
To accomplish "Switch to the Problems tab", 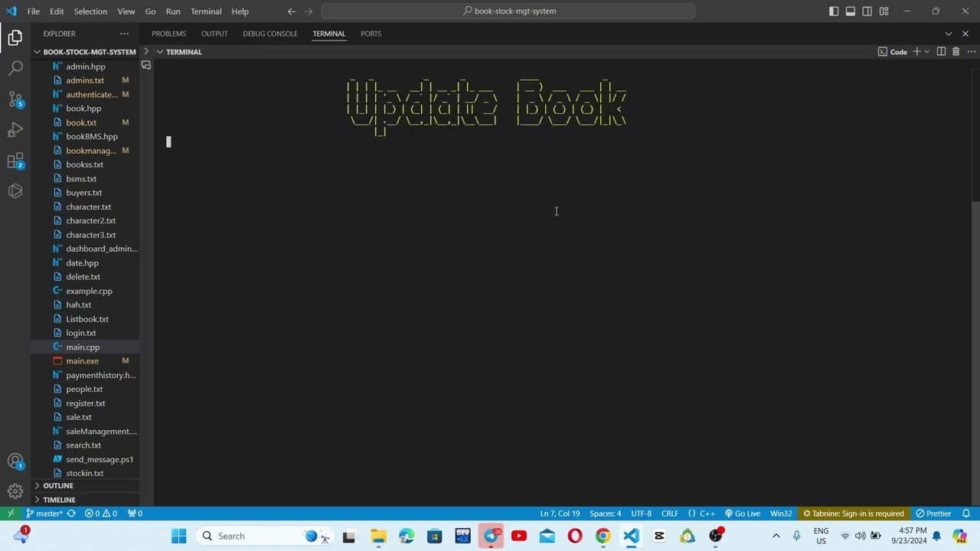I will tap(168, 34).
